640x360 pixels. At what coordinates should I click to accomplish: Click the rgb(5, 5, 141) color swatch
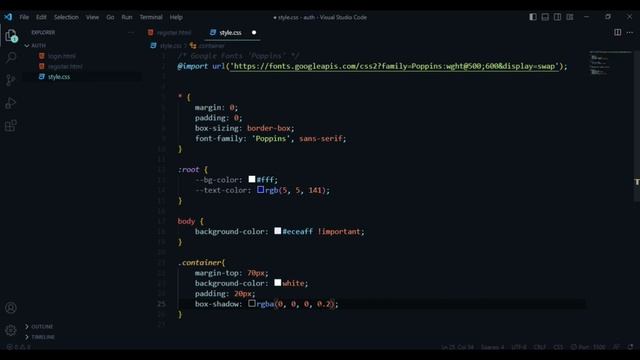tap(260, 190)
